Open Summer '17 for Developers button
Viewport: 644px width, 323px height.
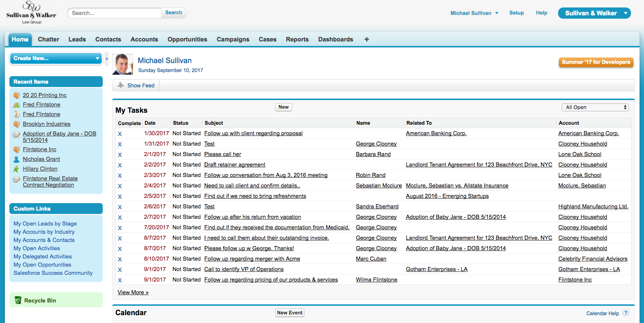point(596,62)
